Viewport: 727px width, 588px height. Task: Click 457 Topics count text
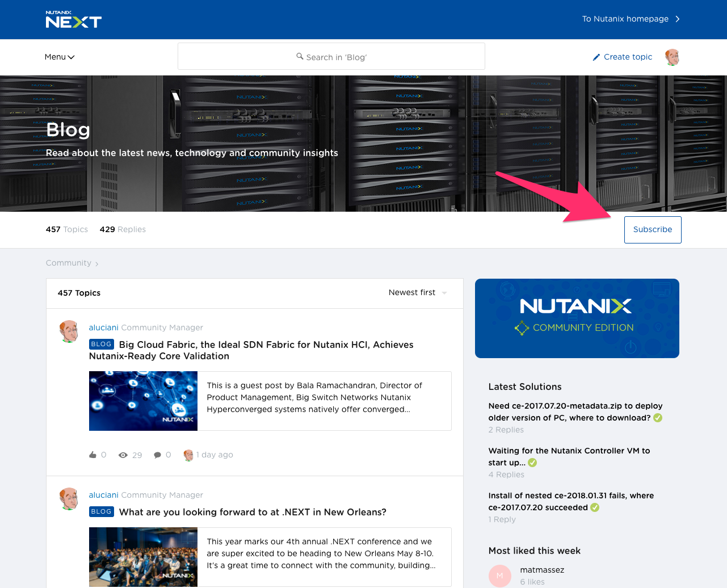tap(67, 229)
